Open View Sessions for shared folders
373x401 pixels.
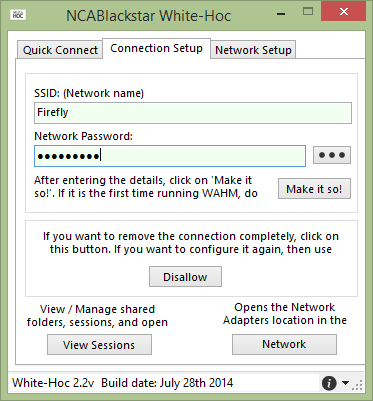tap(99, 345)
